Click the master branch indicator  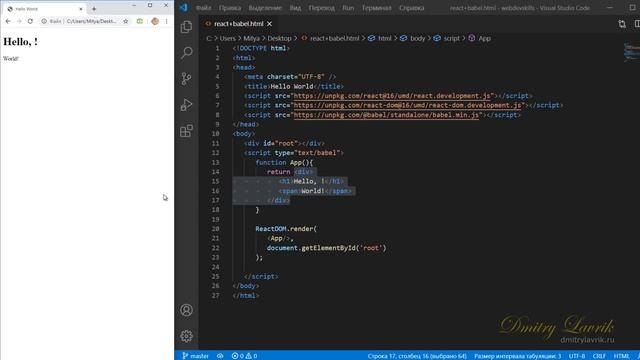tap(196, 356)
